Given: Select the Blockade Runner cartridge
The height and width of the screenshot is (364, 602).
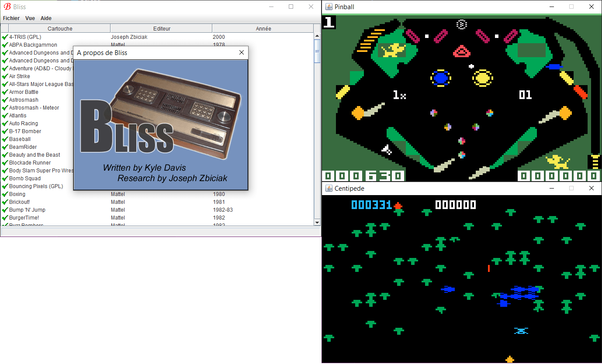Looking at the screenshot, I should coord(30,163).
